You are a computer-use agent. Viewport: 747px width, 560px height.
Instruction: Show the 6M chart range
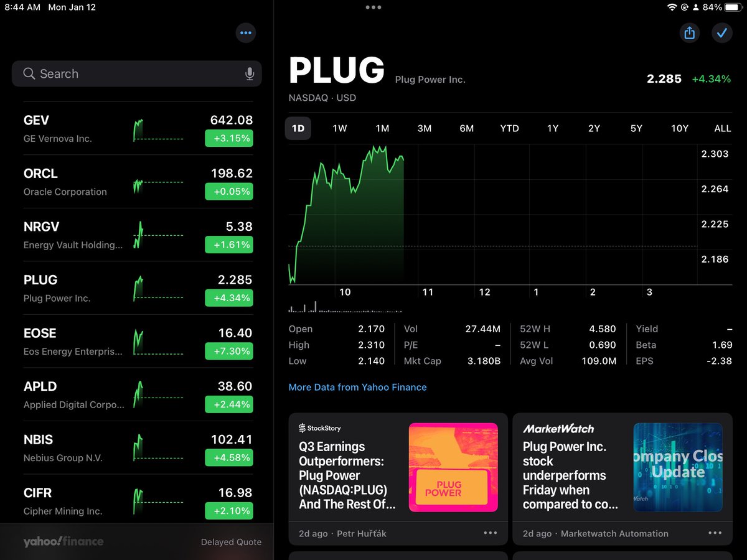coord(467,128)
